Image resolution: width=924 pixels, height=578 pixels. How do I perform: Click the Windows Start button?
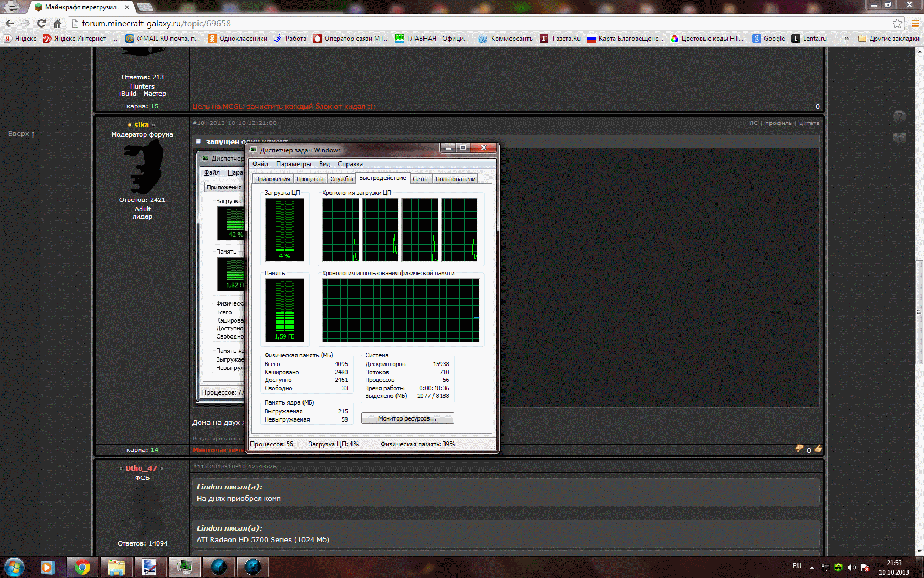14,567
